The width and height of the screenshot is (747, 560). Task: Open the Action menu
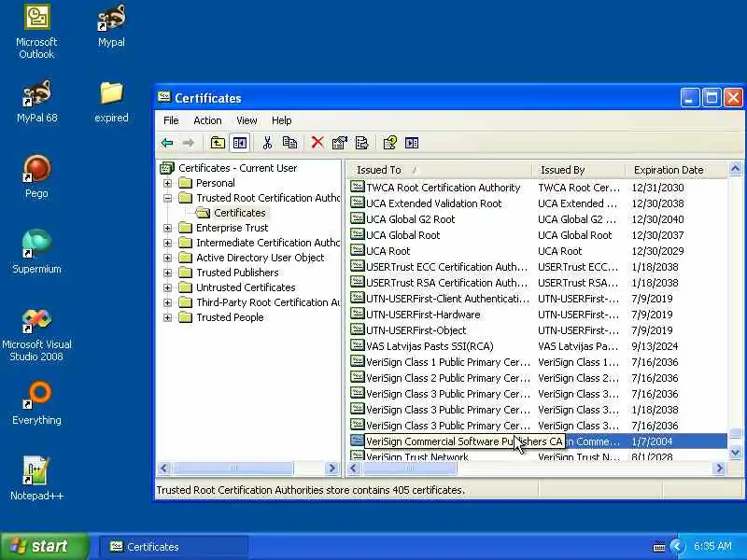coord(207,120)
